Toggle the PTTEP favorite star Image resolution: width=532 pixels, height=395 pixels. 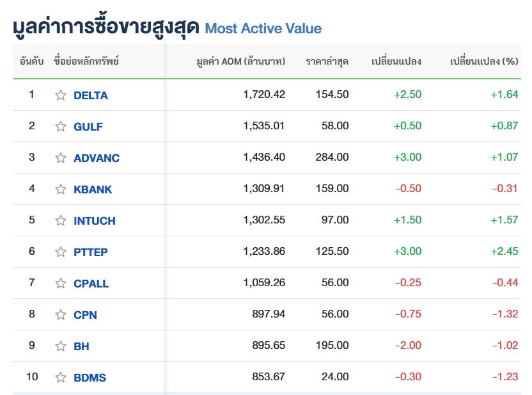61,252
